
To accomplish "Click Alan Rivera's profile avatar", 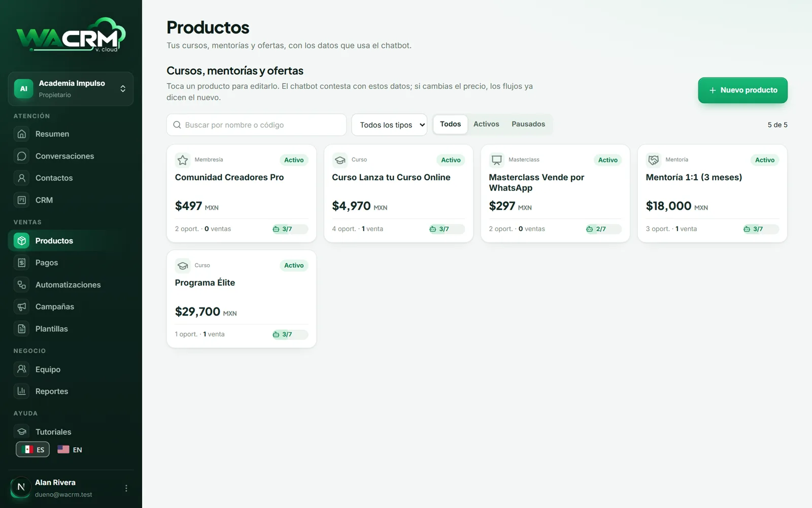I will coord(21,487).
